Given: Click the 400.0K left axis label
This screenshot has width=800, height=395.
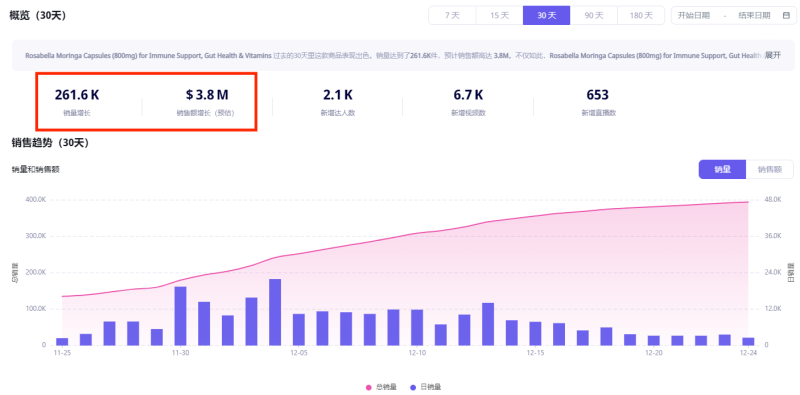Looking at the screenshot, I should coord(35,200).
